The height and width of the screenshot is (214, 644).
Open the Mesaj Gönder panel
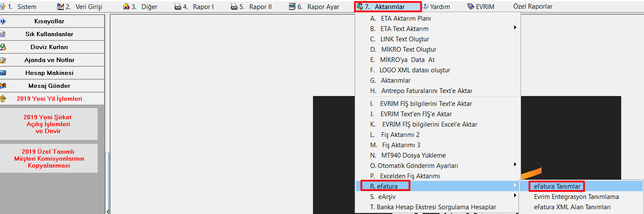click(52, 86)
